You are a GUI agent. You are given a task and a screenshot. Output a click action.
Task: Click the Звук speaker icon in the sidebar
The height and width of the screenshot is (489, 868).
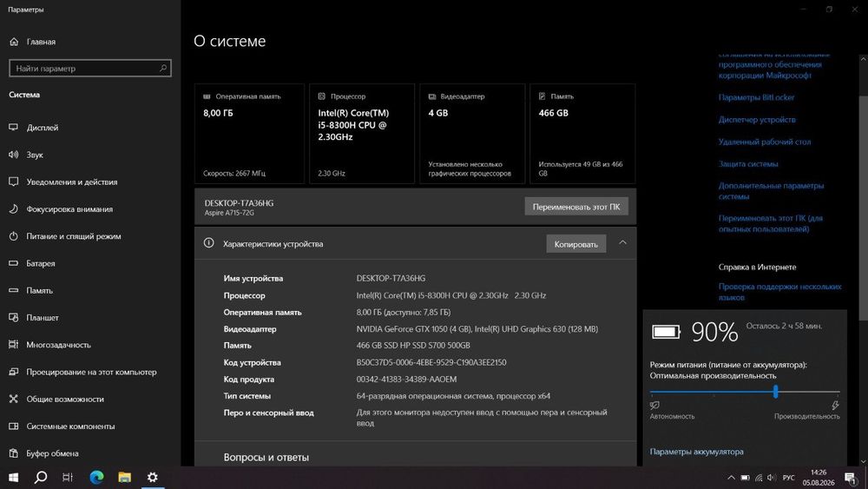(14, 155)
